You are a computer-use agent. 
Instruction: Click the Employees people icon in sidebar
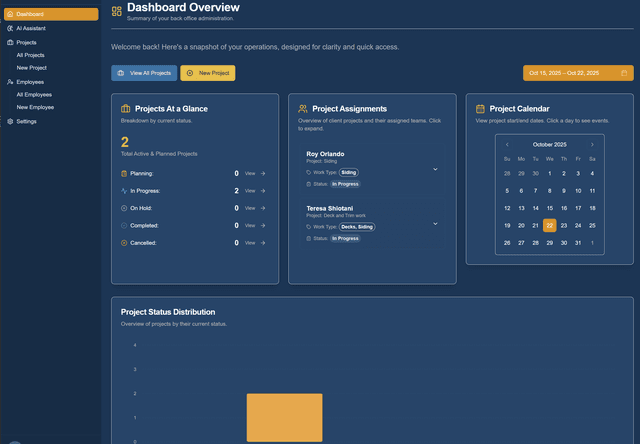[10, 82]
